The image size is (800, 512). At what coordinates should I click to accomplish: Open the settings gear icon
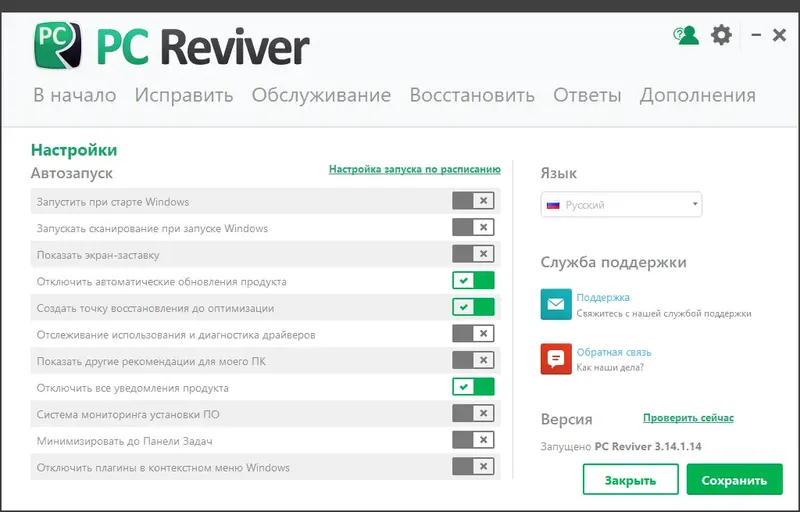[x=721, y=35]
